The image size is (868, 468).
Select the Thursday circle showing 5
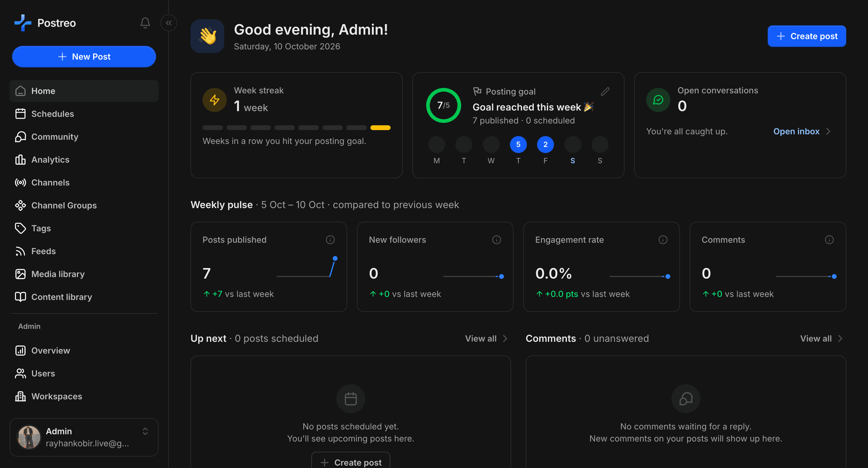[x=518, y=145]
